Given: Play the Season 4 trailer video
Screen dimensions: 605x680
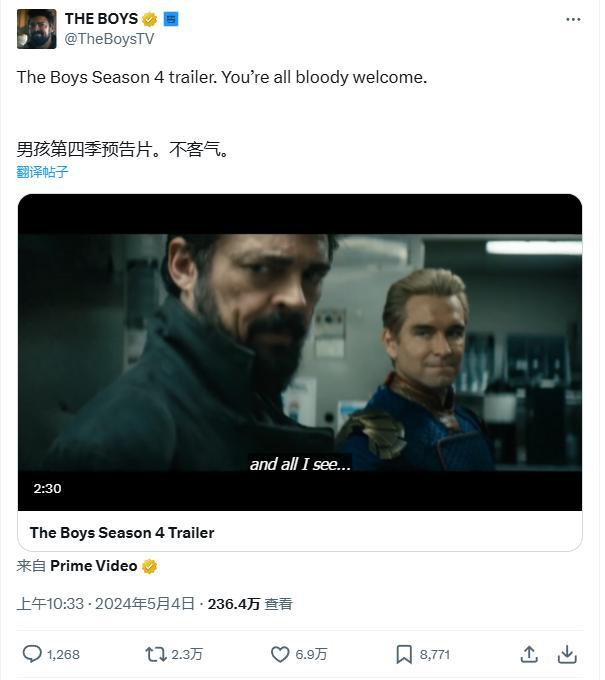Looking at the screenshot, I should click(300, 352).
